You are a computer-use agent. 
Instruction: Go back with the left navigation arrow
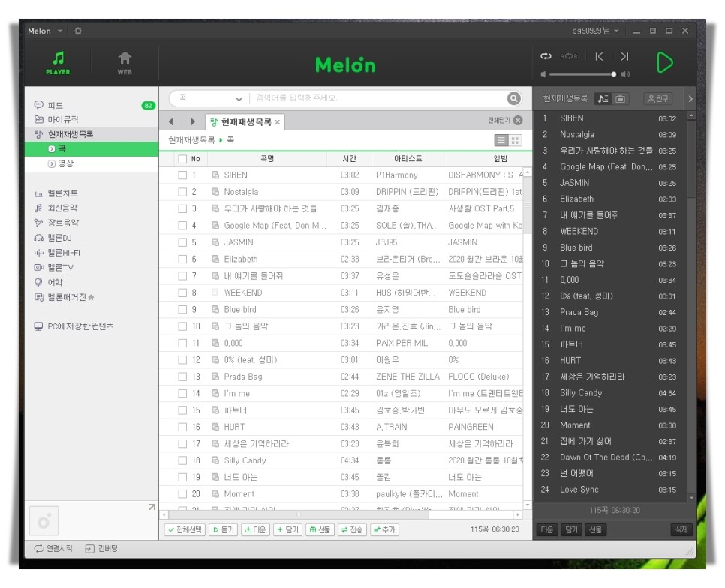171,122
